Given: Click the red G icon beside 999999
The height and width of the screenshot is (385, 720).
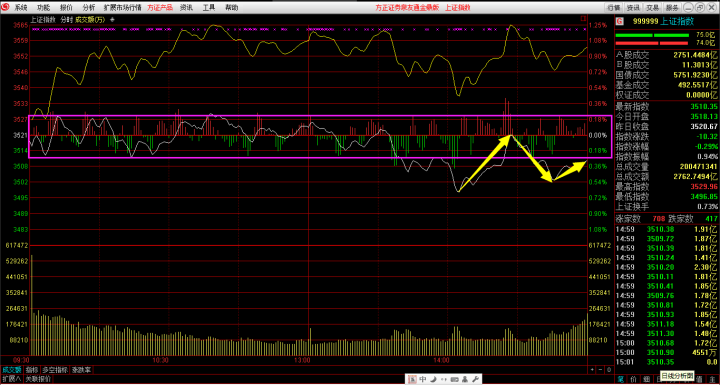Looking at the screenshot, I should (x=620, y=21).
